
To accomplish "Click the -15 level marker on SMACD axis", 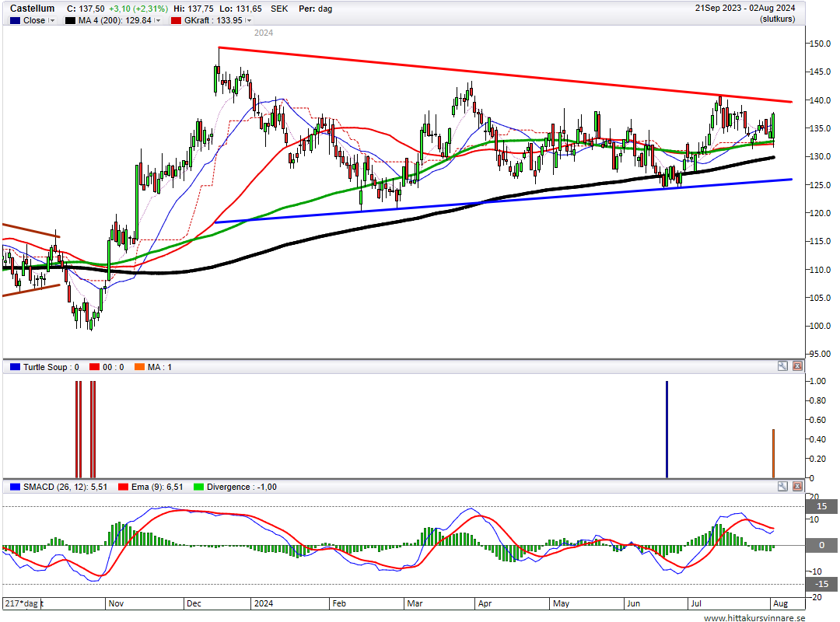I will click(x=822, y=584).
